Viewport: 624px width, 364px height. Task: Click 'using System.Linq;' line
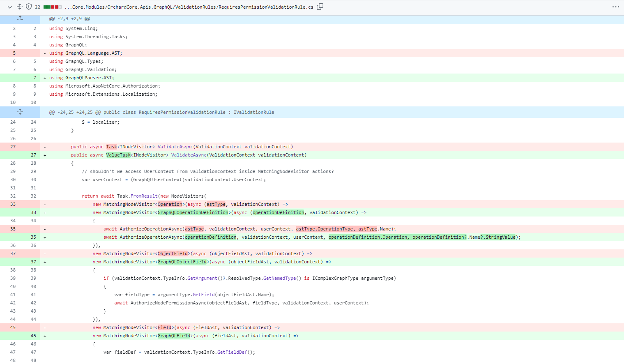coord(74,28)
